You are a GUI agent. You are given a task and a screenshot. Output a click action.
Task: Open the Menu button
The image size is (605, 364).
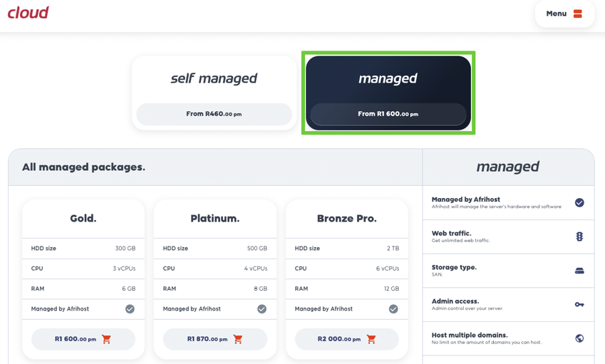pos(564,14)
